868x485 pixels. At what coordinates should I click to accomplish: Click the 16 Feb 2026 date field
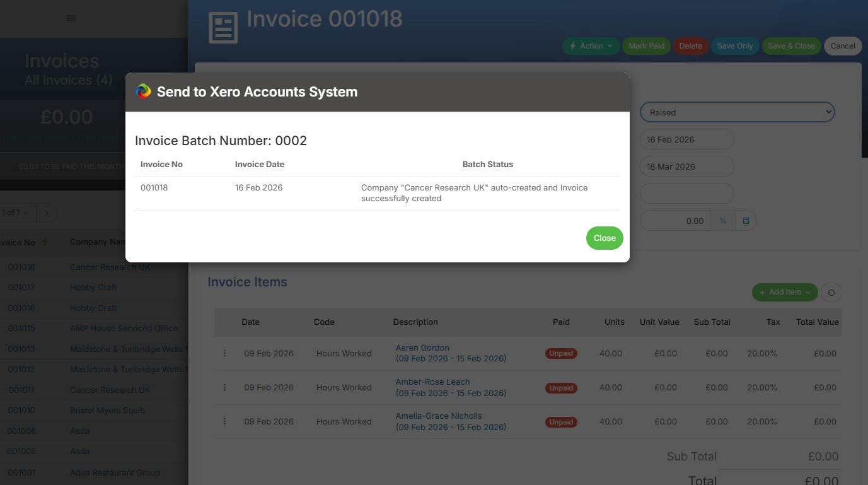pyautogui.click(x=687, y=139)
